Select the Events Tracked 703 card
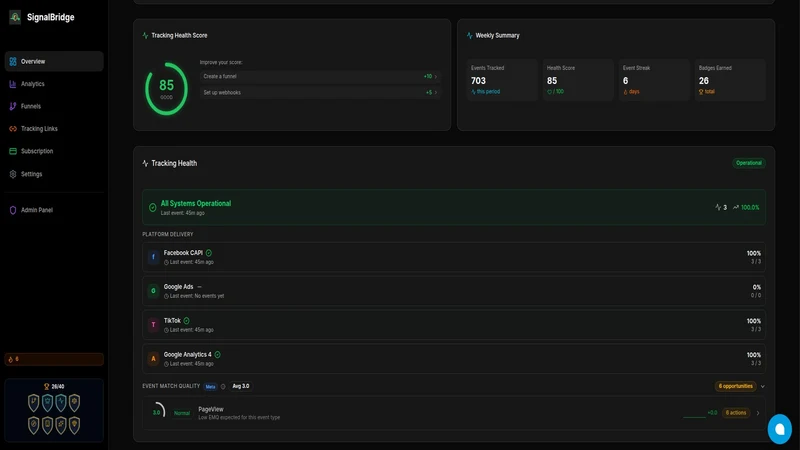The image size is (800, 450). click(x=502, y=80)
